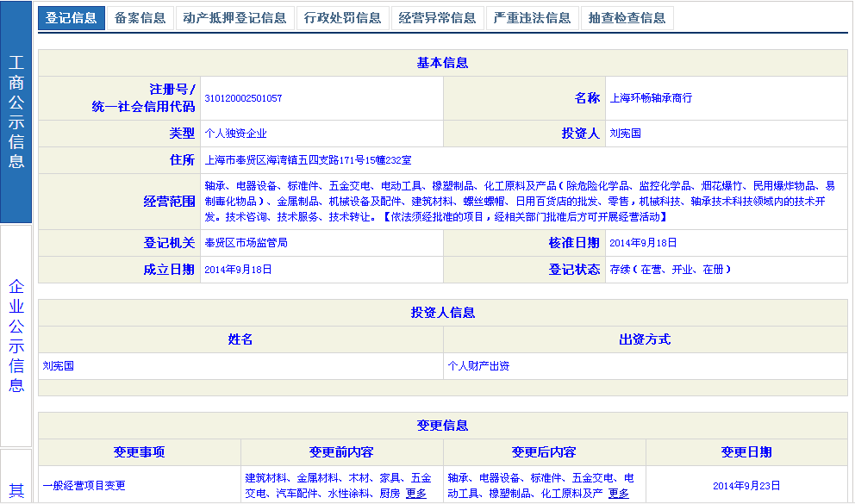Expand 更多 in the 变更后内容 column

(618, 494)
